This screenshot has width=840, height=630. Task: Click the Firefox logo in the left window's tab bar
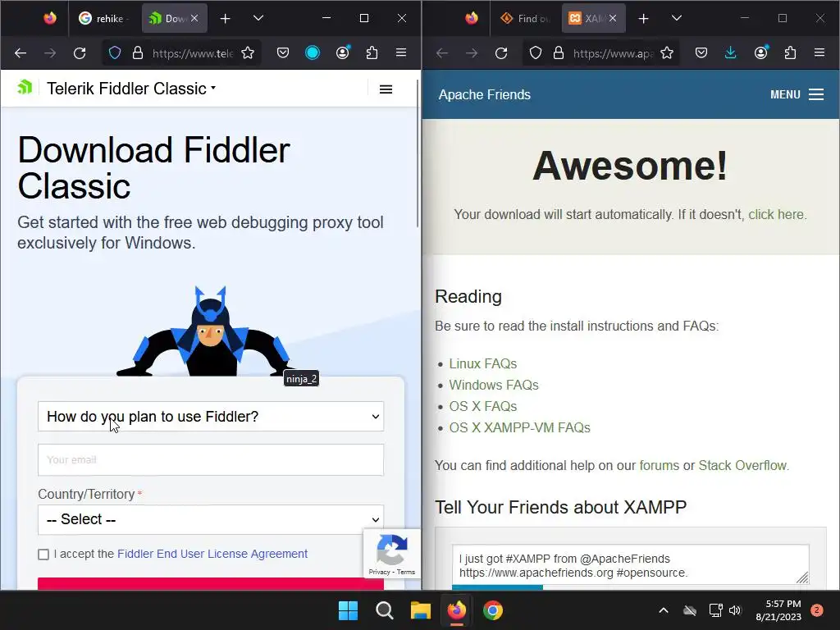50,19
